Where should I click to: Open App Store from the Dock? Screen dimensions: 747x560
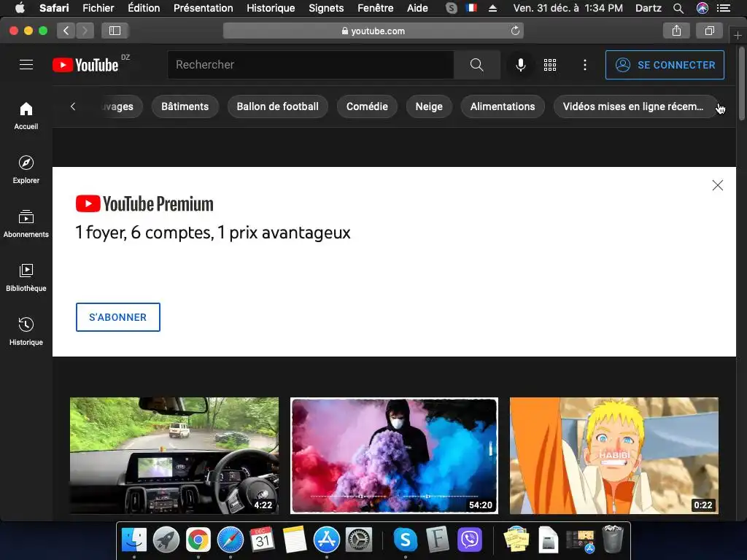(326, 540)
